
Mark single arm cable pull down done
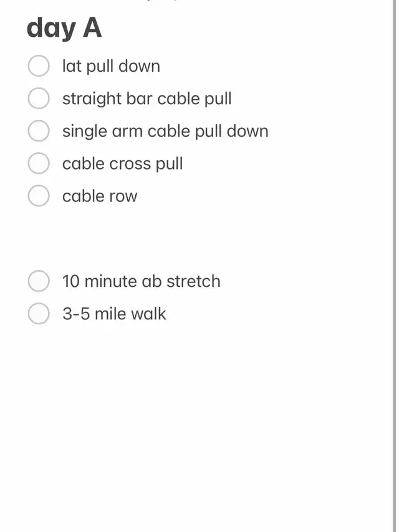(39, 131)
